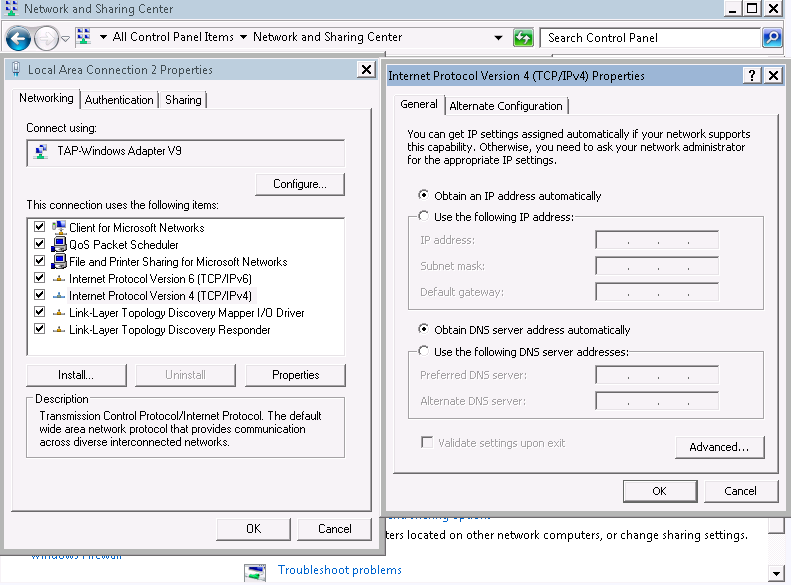The width and height of the screenshot is (791, 585).
Task: Click the Default gateway field
Action: (657, 292)
